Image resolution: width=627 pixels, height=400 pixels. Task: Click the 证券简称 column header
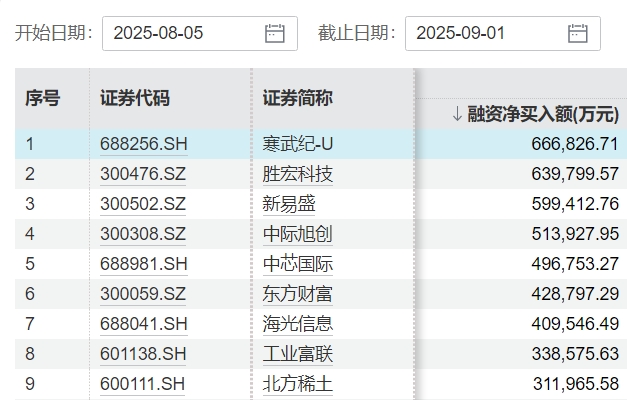(x=297, y=98)
